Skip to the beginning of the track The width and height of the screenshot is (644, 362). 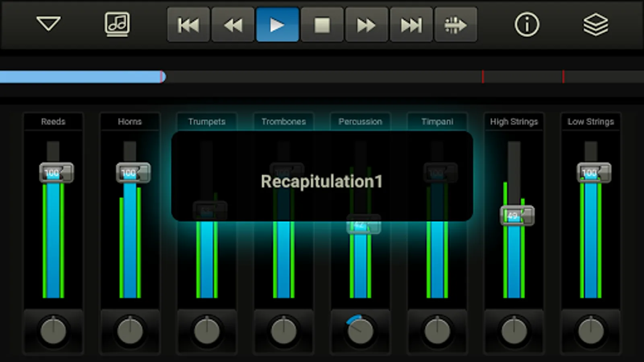coord(188,25)
